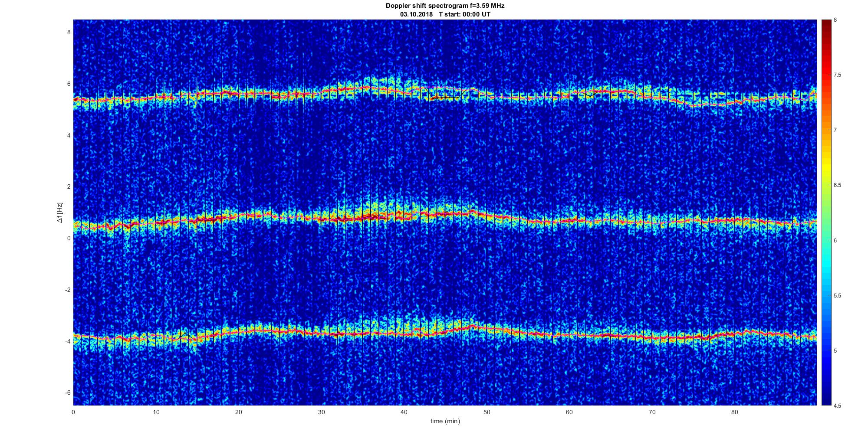Click the subtitle '03.10.2018 T start: 00:00 UT'
The height and width of the screenshot is (435, 868).
click(445, 14)
